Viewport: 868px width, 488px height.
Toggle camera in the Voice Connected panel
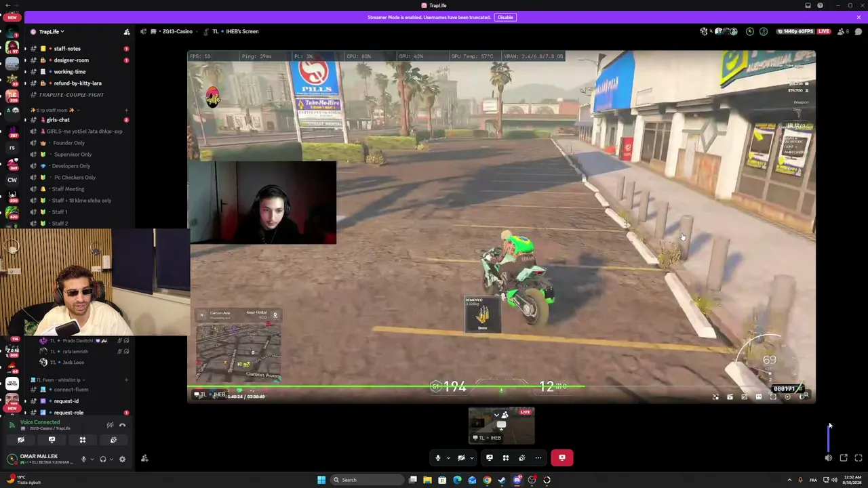[20, 440]
